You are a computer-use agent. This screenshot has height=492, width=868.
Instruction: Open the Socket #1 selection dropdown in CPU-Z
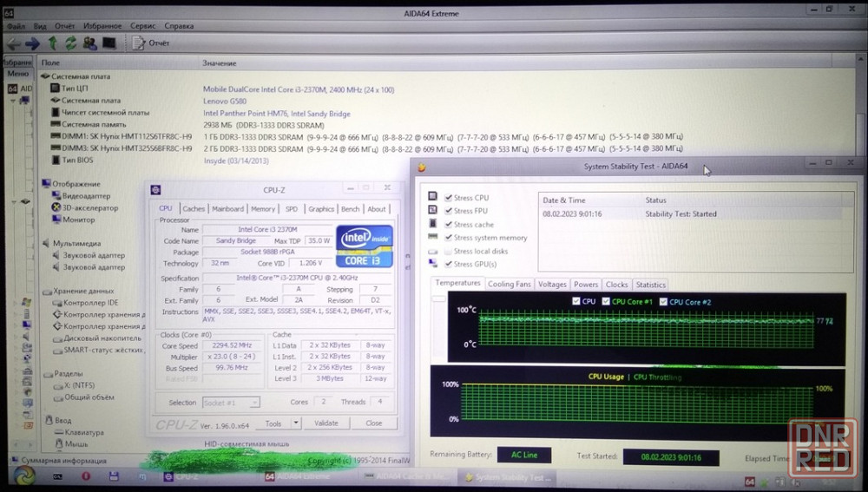[x=254, y=403]
